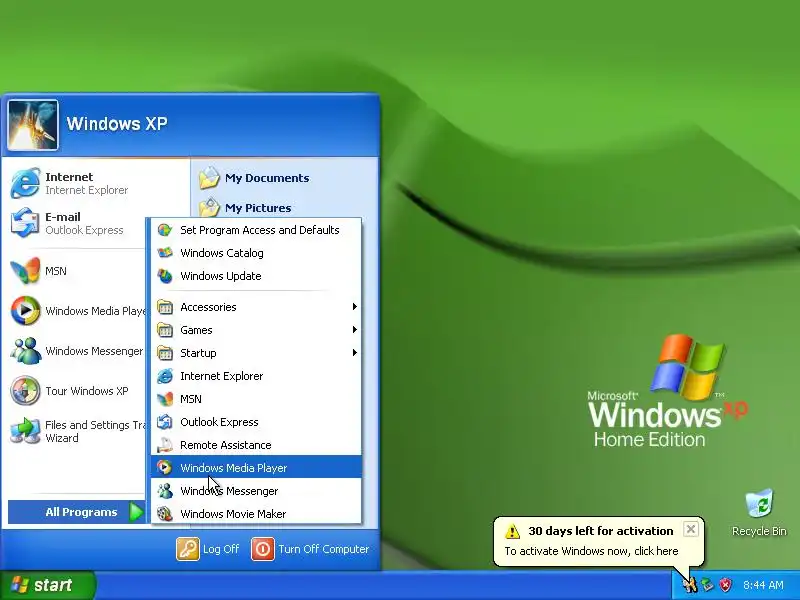
Task: Select Remote Assistance menu entry
Action: point(256,445)
